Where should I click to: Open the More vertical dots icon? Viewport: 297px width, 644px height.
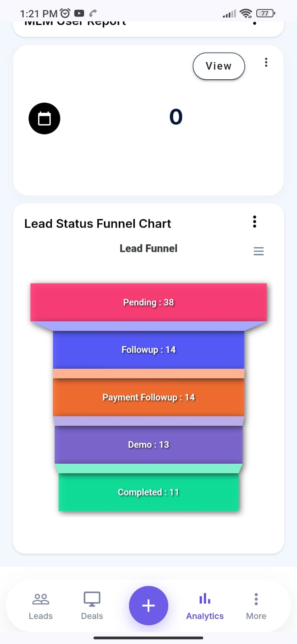coord(256,599)
